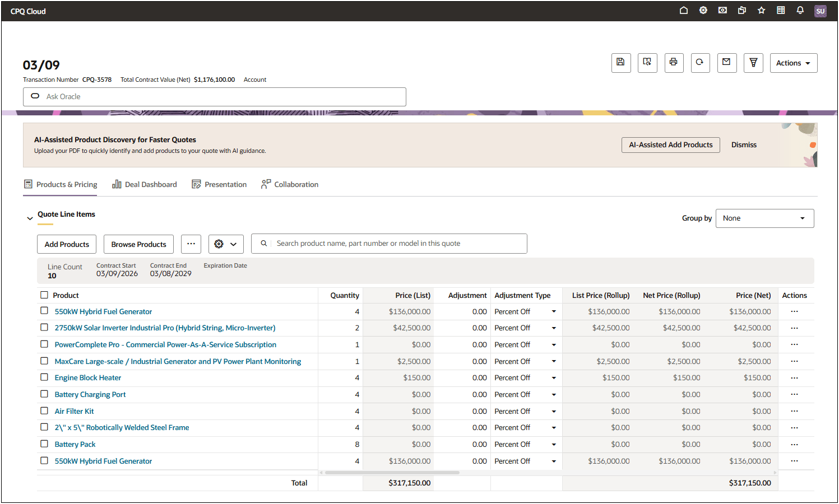Click the Save transaction icon button
839x504 pixels.
620,63
